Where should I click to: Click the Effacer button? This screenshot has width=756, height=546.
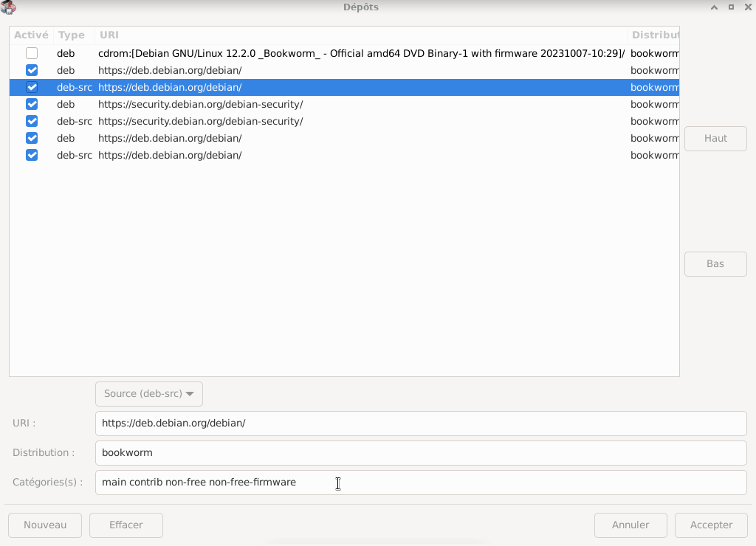pos(126,525)
